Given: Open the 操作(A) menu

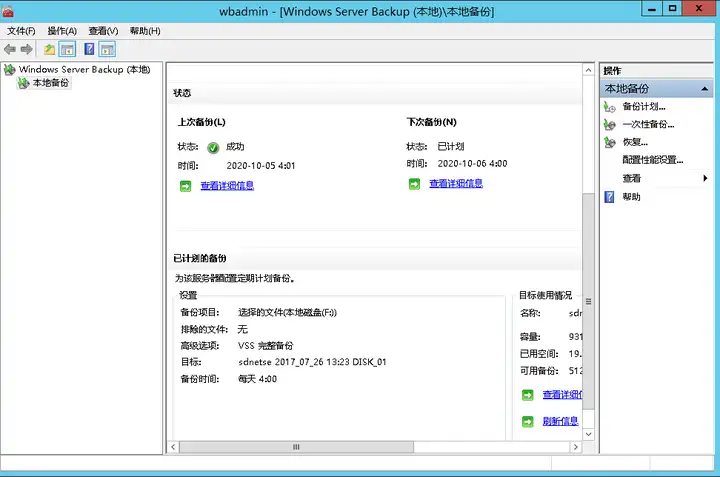Looking at the screenshot, I should coord(62,31).
